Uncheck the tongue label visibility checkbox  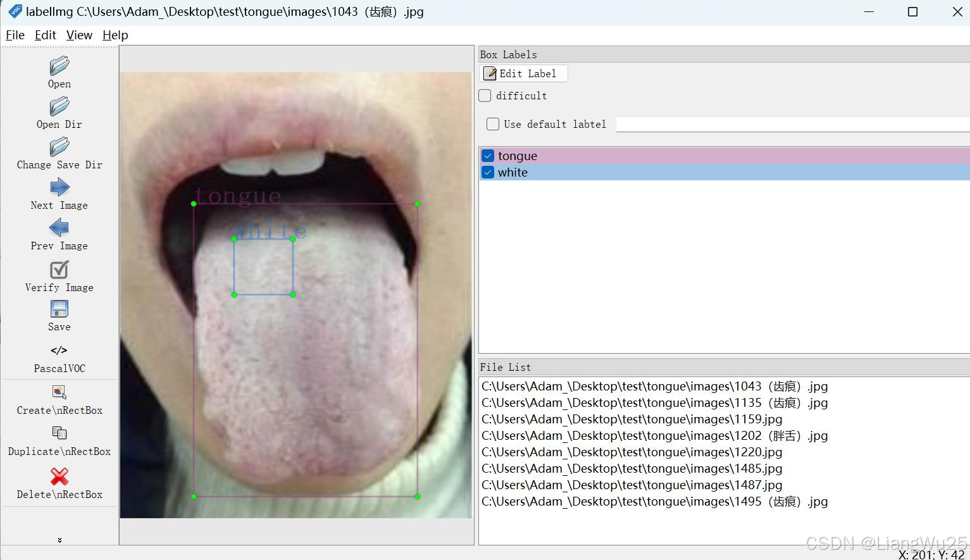tap(488, 156)
